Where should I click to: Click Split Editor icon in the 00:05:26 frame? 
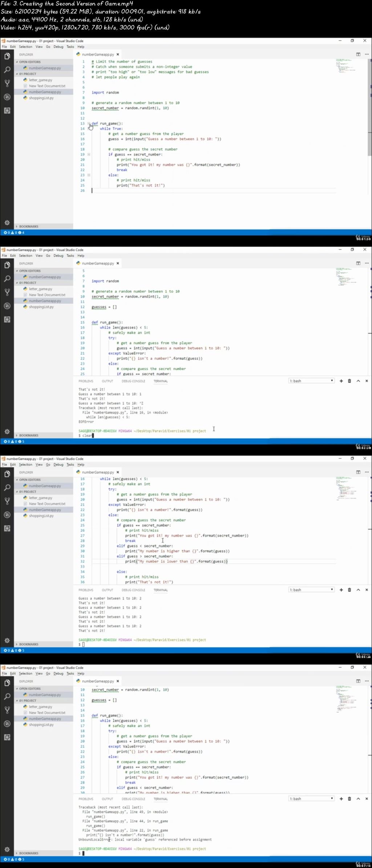pyautogui.click(x=358, y=472)
